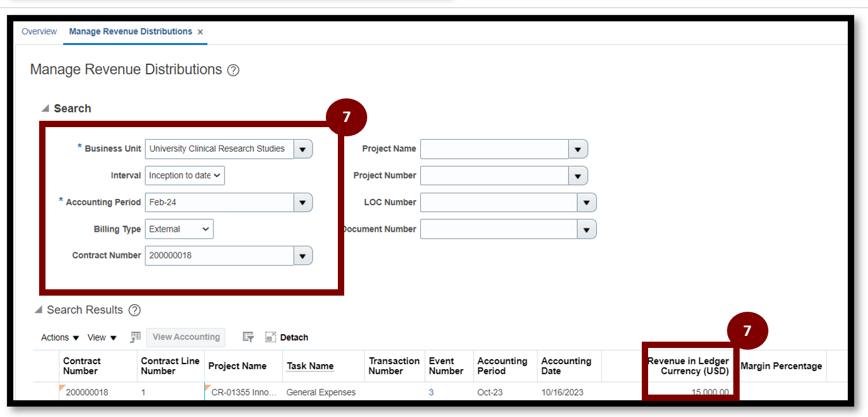Sort by the Contract Line Number header
This screenshot has height=417, width=868.
(170, 366)
